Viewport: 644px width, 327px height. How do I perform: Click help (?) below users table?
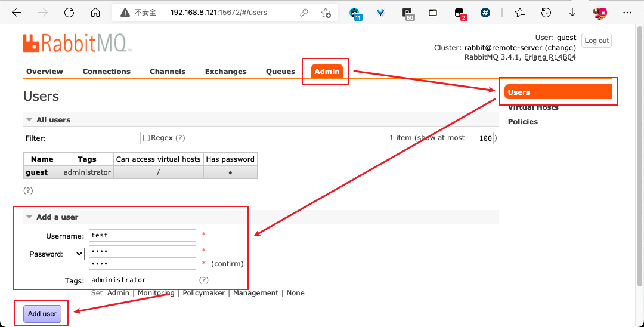point(28,190)
